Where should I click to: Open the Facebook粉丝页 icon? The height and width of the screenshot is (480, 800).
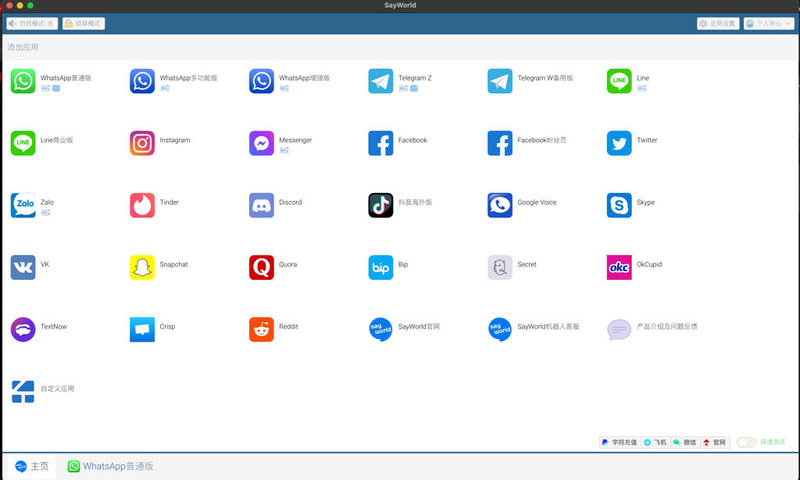(x=500, y=143)
